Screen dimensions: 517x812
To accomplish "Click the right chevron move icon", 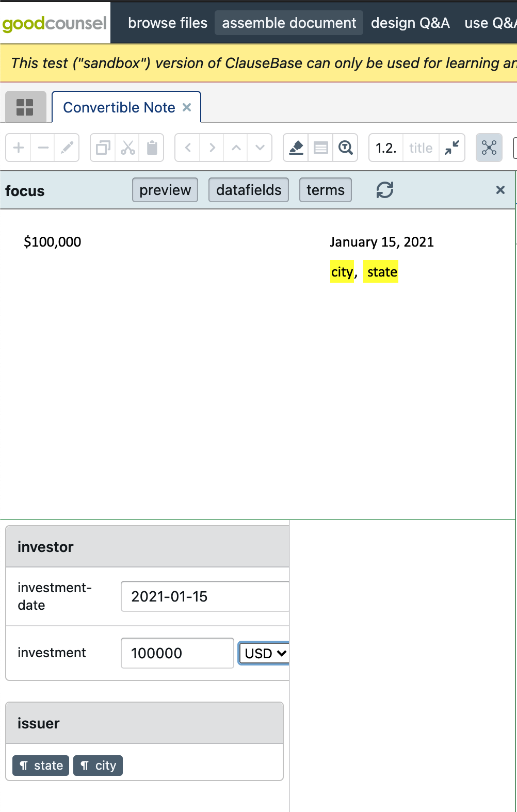I will 212,148.
